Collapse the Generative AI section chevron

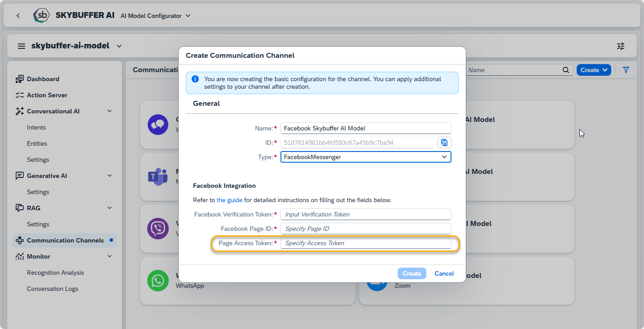click(x=110, y=176)
